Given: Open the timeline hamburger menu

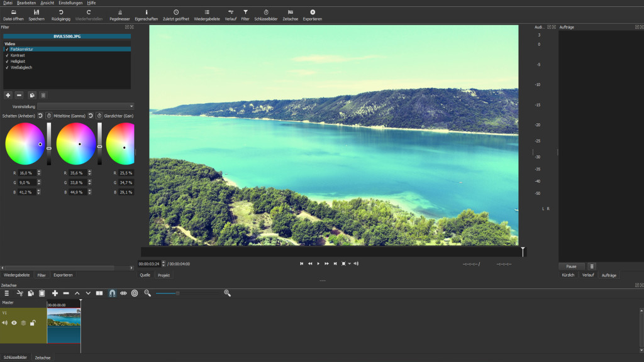Looking at the screenshot, I should (x=6, y=293).
